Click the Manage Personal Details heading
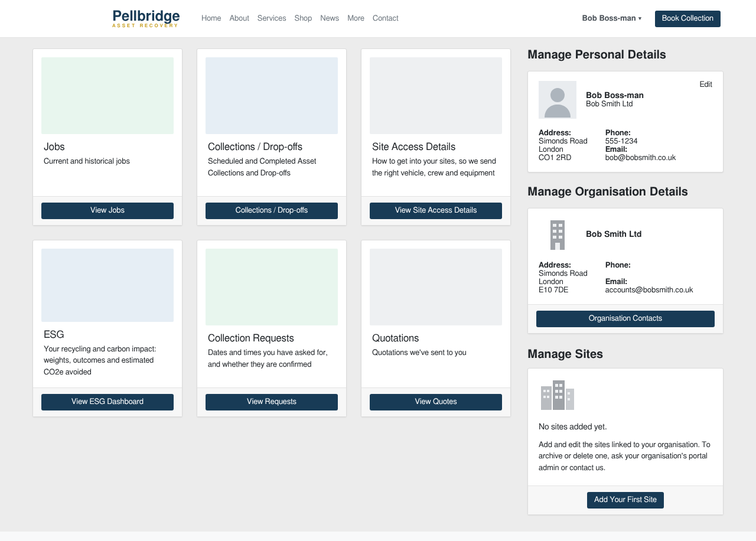 (597, 55)
